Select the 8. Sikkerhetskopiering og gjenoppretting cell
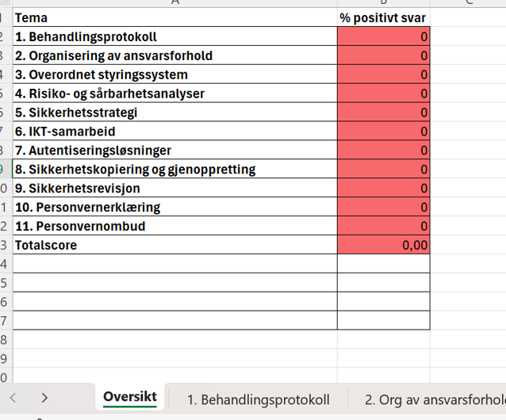The width and height of the screenshot is (506, 420). point(175,169)
